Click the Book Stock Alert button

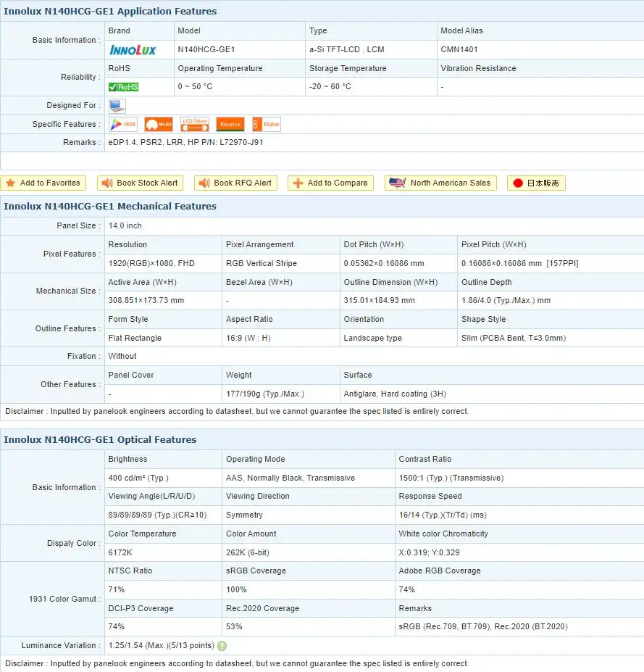coord(140,183)
